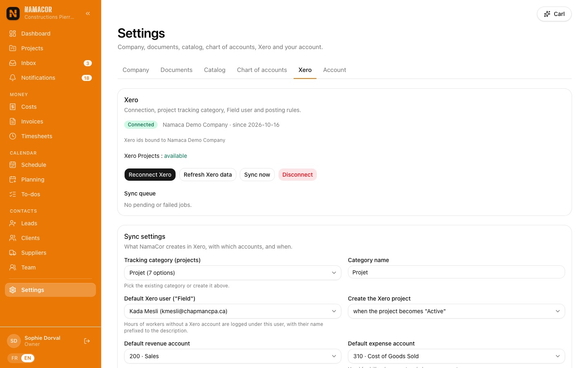This screenshot has width=588, height=368.
Task: Click the Refresh Xero data button
Action: pyautogui.click(x=208, y=175)
